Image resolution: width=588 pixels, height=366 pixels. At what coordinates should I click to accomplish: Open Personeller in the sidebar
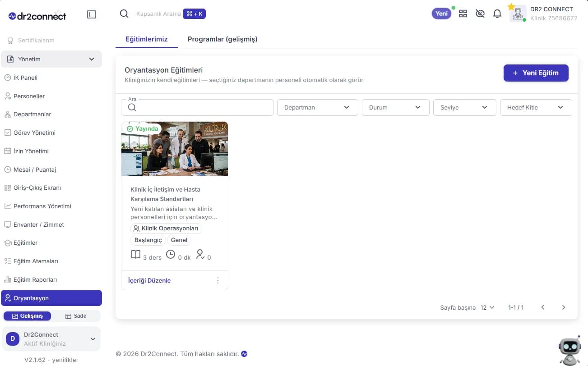click(51, 96)
